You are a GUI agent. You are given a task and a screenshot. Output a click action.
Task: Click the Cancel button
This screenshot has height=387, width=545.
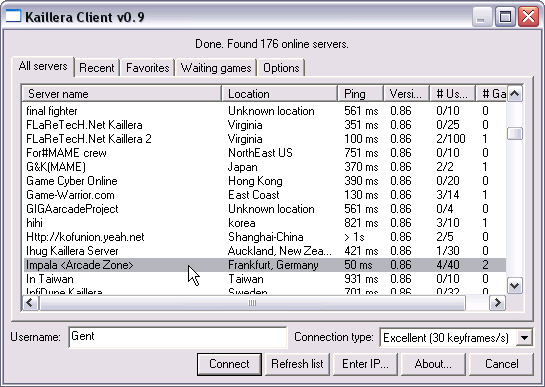click(502, 364)
